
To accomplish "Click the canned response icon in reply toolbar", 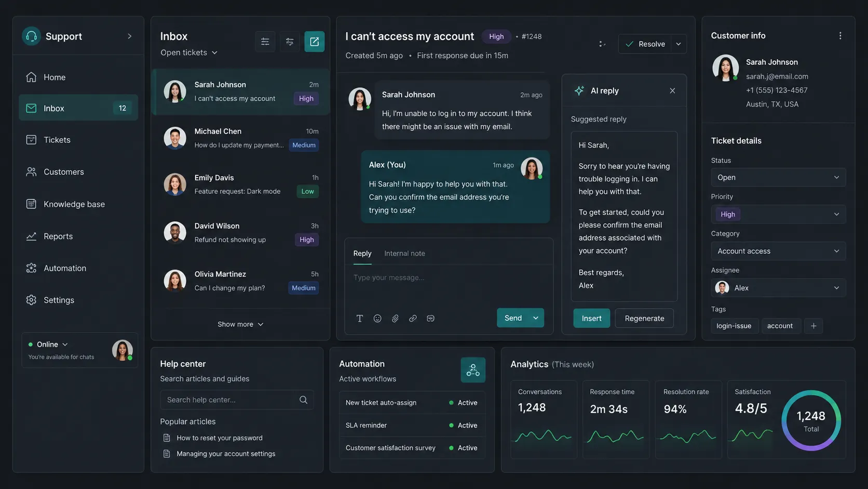I will tap(430, 318).
